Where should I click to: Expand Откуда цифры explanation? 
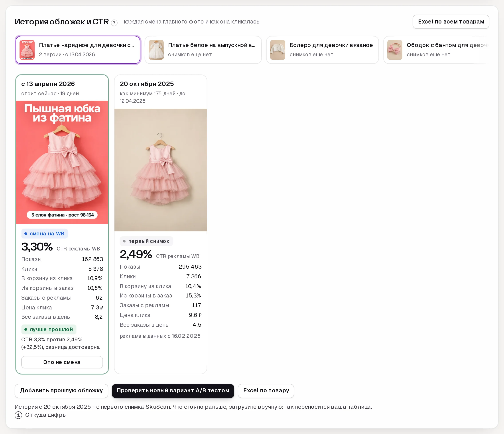46,415
